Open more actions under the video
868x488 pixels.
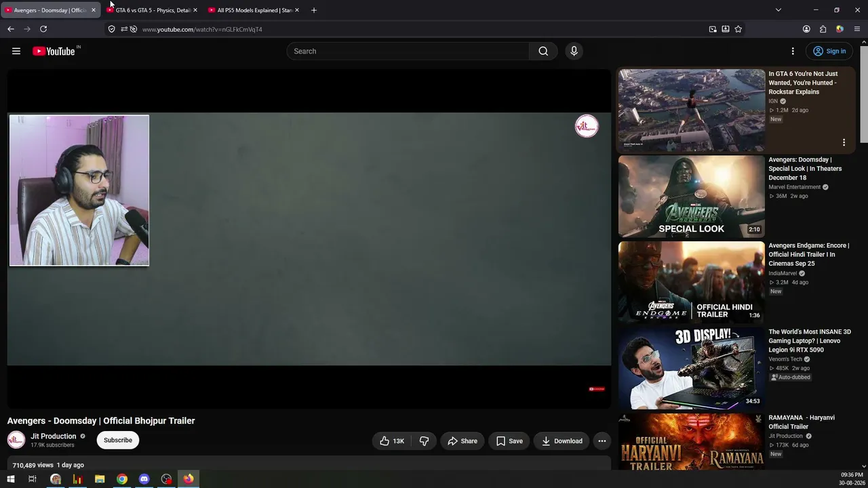click(601, 441)
